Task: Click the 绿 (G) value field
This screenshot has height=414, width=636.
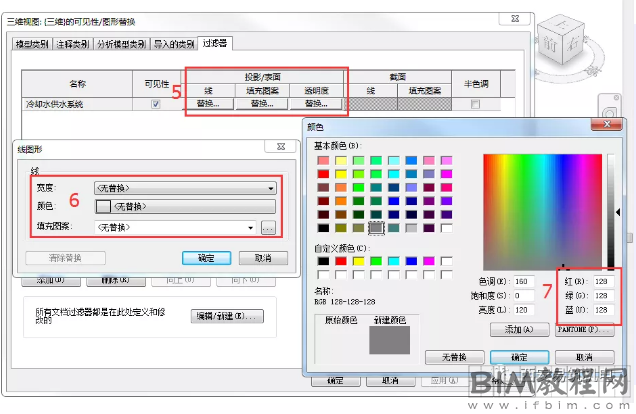Action: (603, 296)
